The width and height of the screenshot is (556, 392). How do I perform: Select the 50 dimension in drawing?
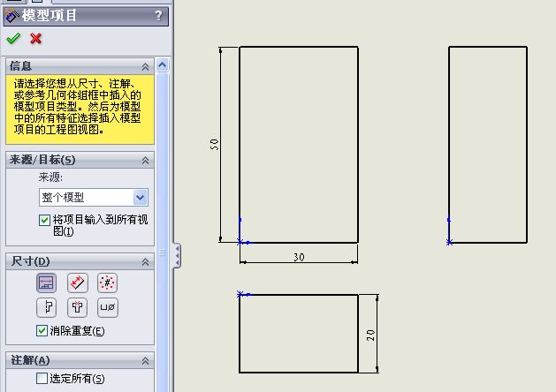pyautogui.click(x=214, y=144)
